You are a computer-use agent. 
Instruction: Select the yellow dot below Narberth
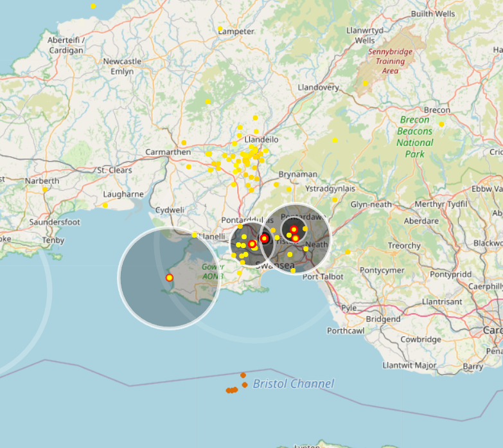(45, 190)
